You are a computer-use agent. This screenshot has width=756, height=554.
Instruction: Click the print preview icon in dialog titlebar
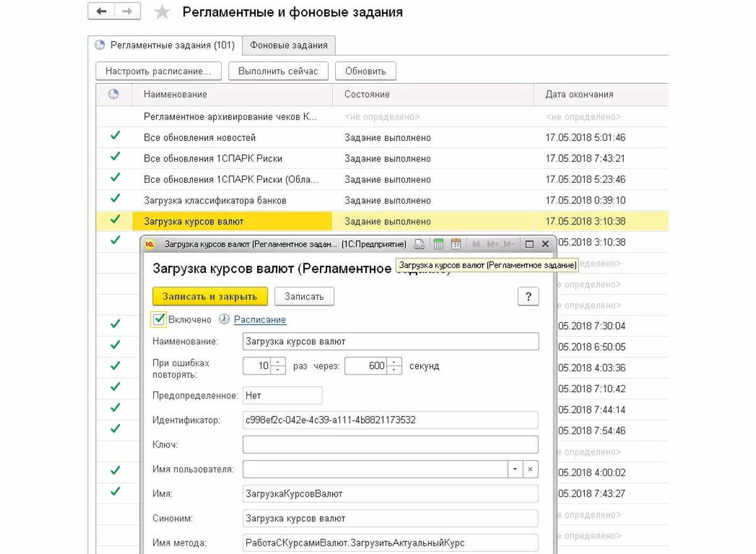420,244
